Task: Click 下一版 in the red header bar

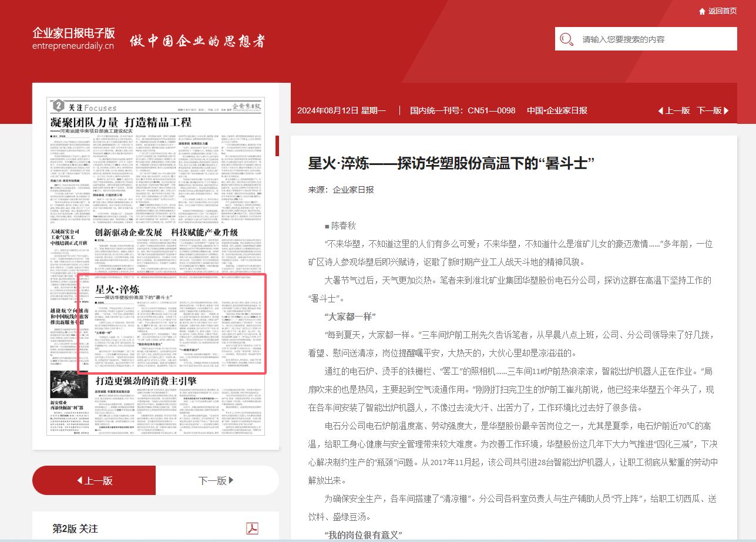Action: [713, 110]
